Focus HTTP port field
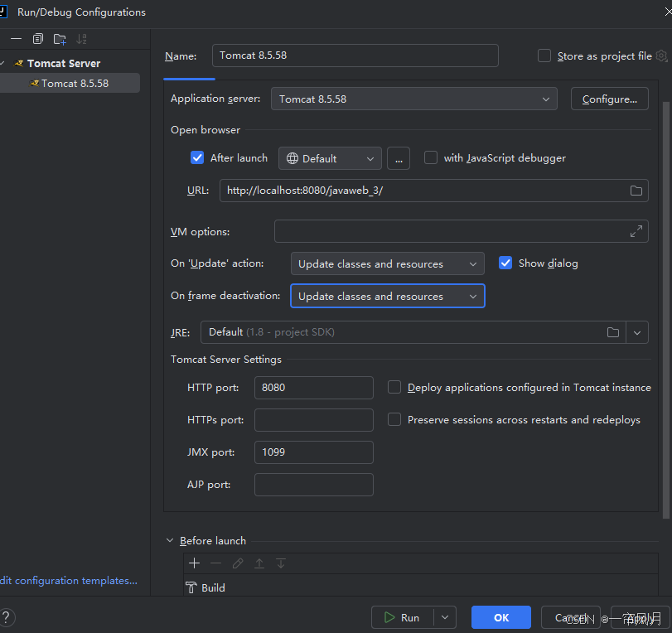 pyautogui.click(x=314, y=388)
